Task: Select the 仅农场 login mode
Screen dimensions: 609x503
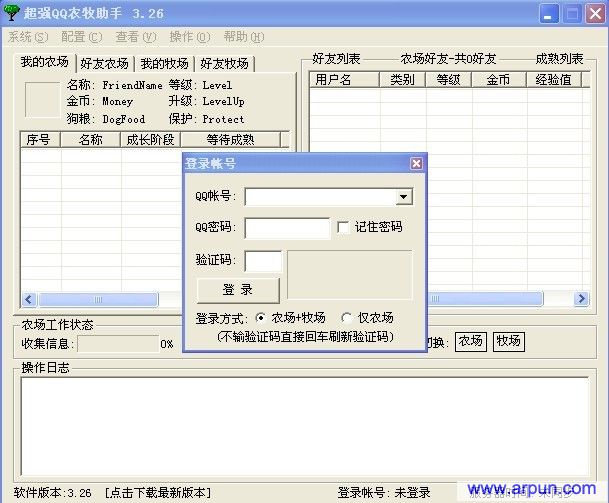Action: [x=346, y=318]
